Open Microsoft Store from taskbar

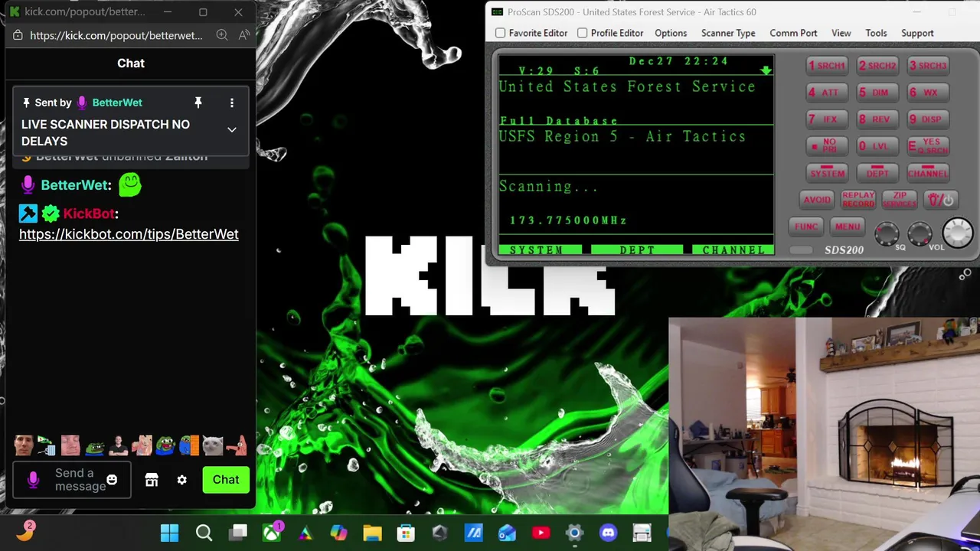pos(406,533)
